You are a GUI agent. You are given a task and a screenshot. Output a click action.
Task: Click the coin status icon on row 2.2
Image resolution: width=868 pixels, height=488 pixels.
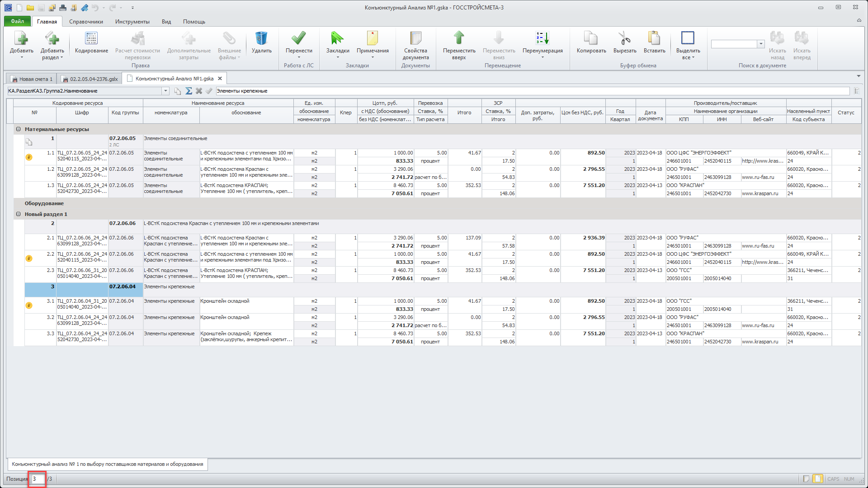[x=29, y=258]
